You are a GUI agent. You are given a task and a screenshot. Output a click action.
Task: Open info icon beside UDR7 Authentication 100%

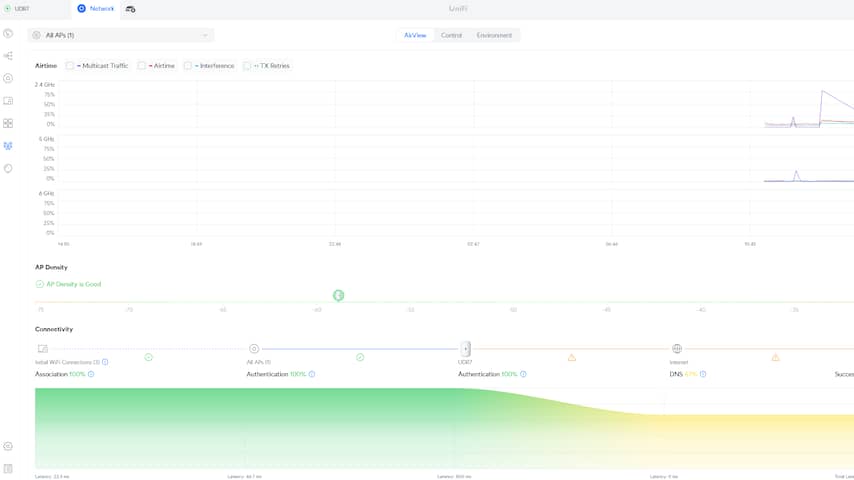pos(523,374)
